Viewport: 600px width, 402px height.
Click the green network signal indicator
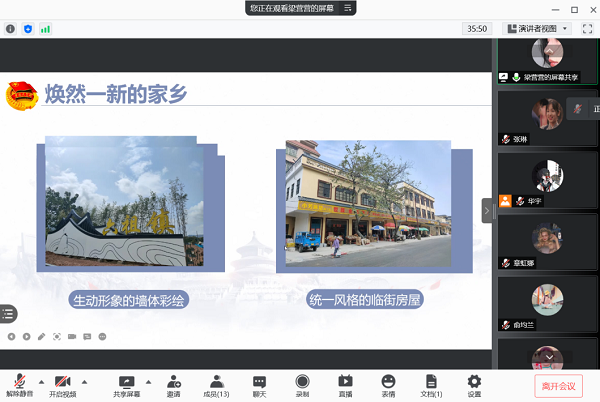(45, 29)
